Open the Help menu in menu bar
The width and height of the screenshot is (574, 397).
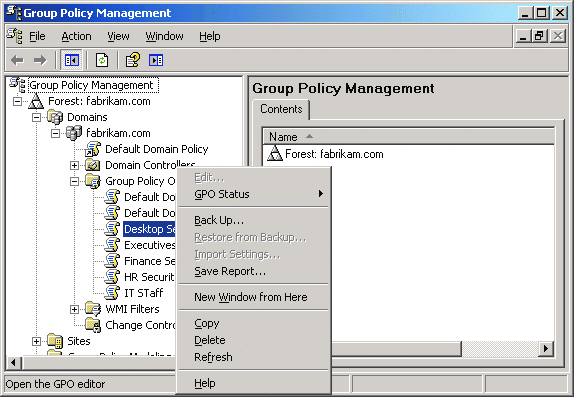click(210, 36)
